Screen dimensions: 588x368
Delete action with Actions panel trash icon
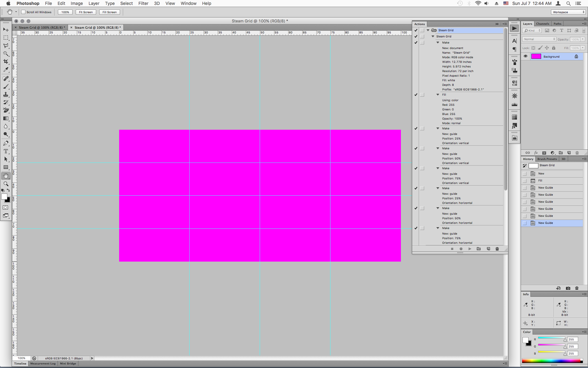497,249
